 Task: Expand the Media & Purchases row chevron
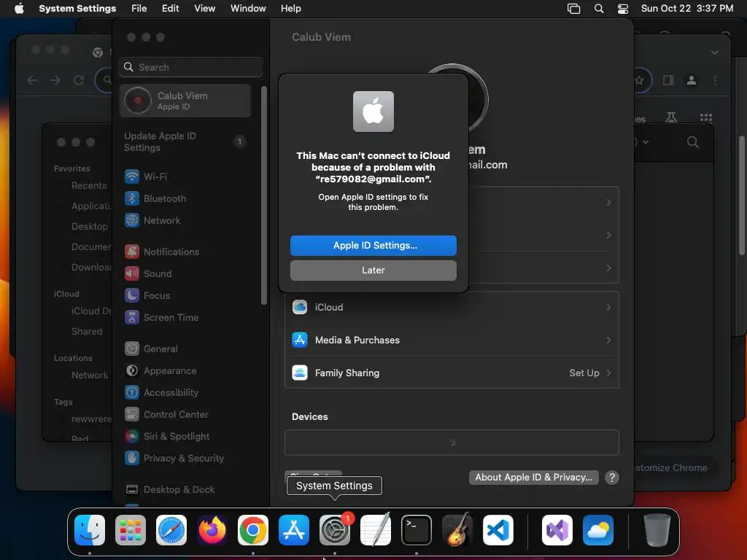click(x=608, y=340)
